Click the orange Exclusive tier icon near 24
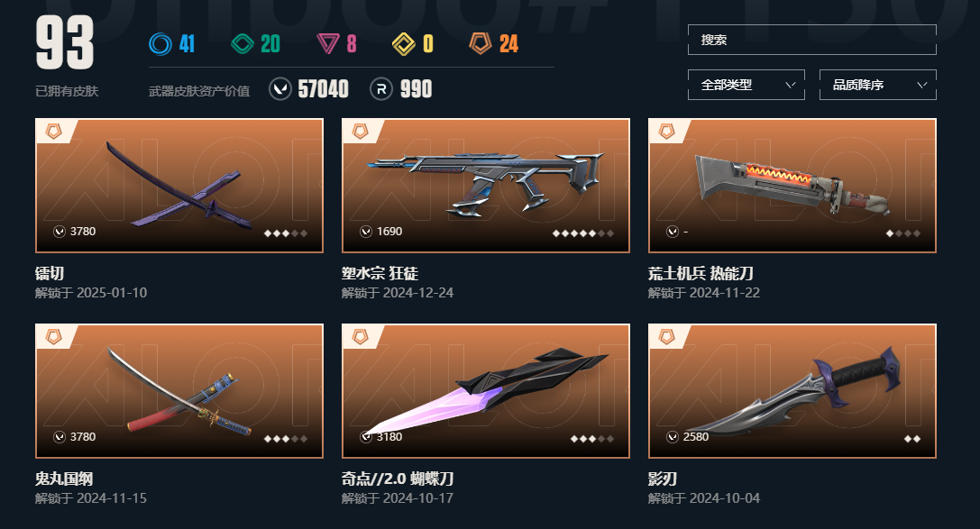This screenshot has width=980, height=529. click(x=481, y=44)
